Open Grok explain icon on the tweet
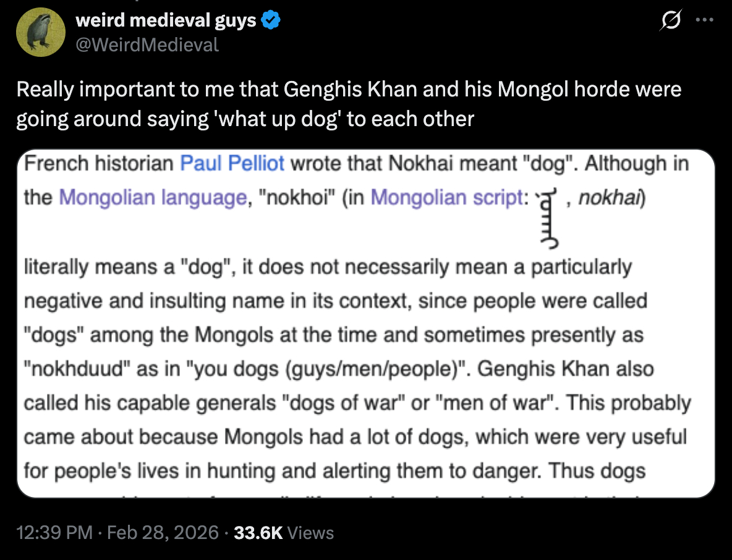 click(x=670, y=22)
